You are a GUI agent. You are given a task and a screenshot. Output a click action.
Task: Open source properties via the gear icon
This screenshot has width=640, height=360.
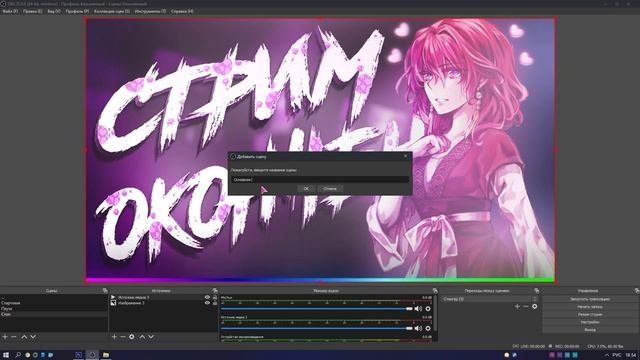(132, 337)
